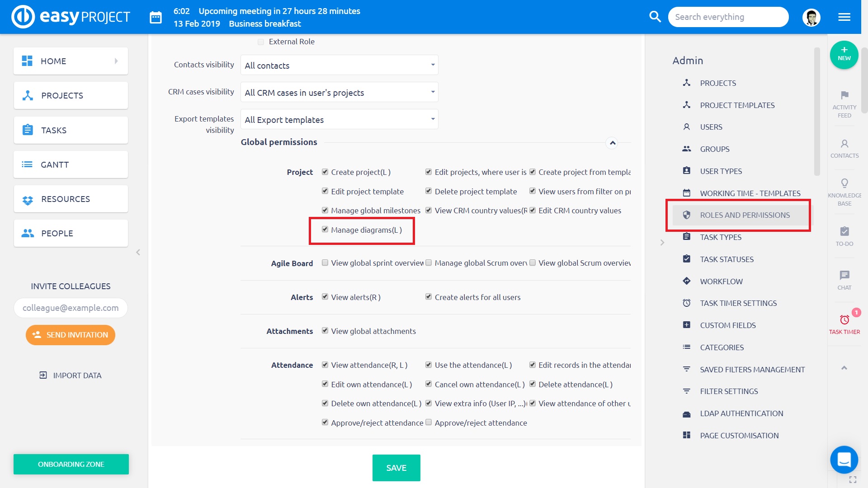868x488 pixels.
Task: Open the Task Timer alarm icon
Action: [x=844, y=320]
